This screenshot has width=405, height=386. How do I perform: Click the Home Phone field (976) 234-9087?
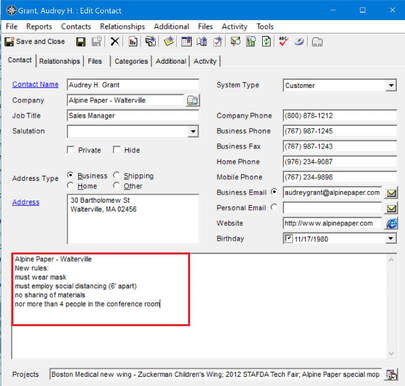tap(340, 162)
